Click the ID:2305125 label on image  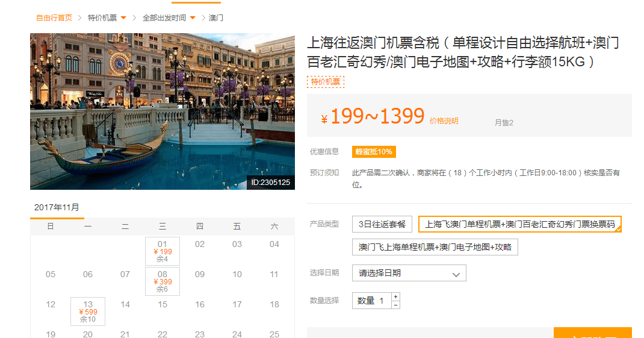coord(271,182)
